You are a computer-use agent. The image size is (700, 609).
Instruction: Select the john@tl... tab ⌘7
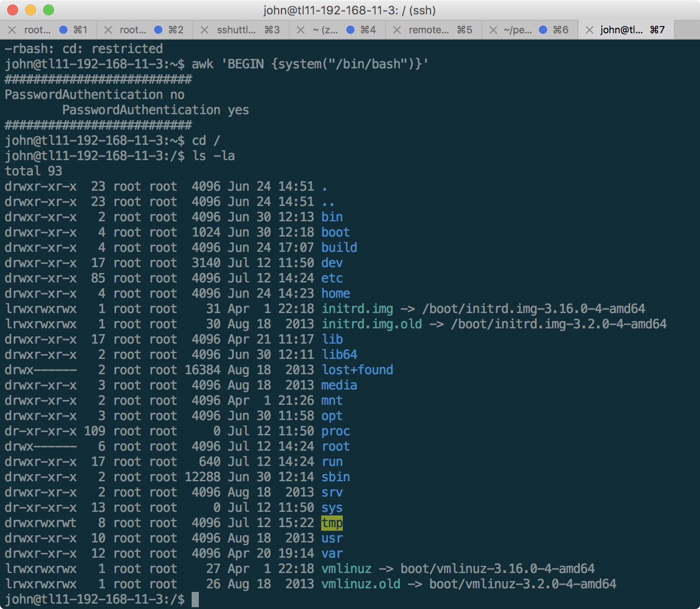(626, 30)
